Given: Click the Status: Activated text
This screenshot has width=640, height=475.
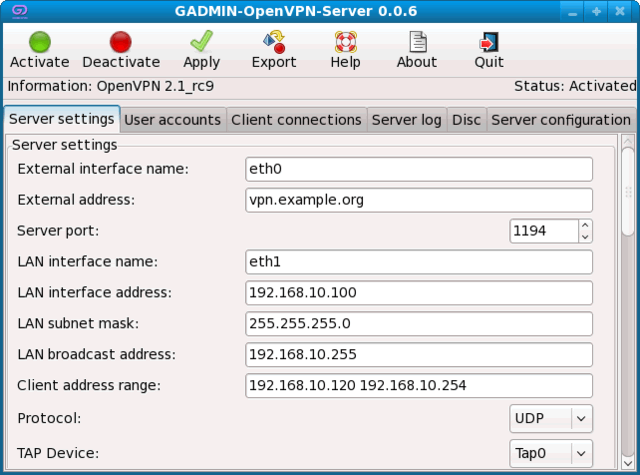Looking at the screenshot, I should click(x=575, y=86).
